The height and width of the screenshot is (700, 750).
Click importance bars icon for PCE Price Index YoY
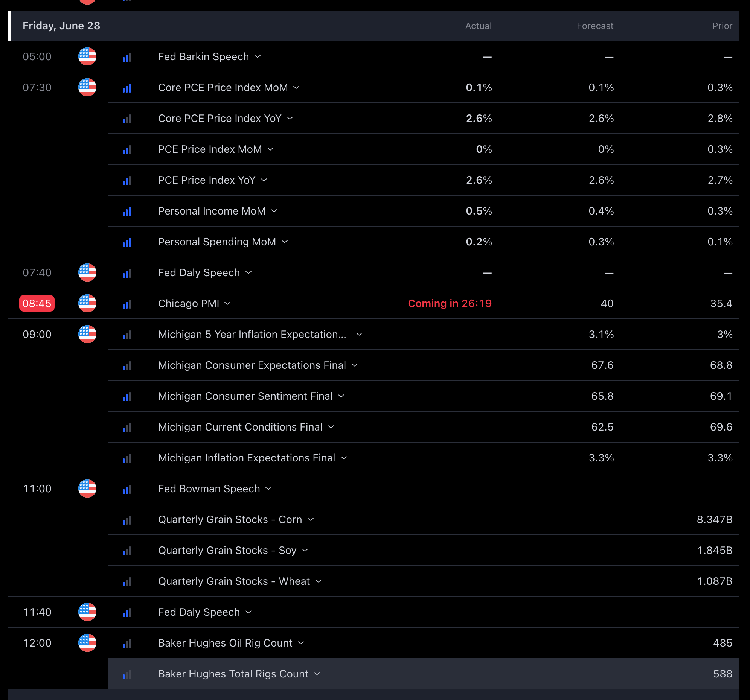pos(127,181)
